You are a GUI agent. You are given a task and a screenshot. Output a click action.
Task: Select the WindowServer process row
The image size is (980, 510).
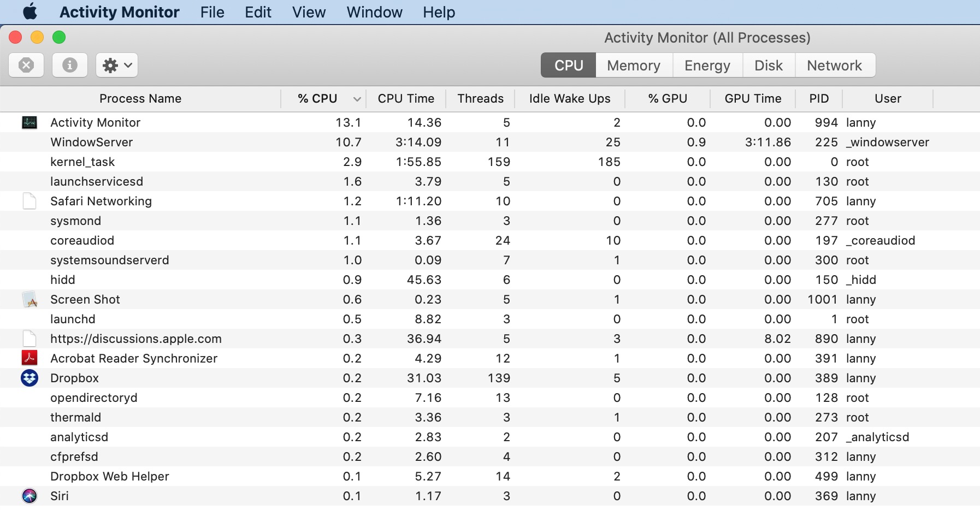click(490, 142)
